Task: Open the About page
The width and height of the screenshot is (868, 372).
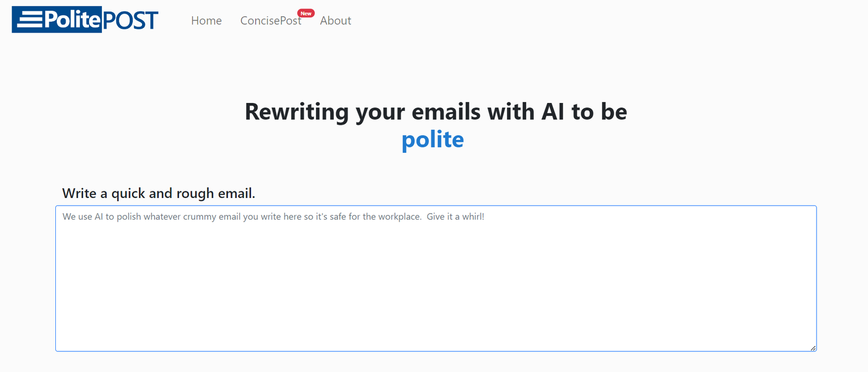Action: (x=335, y=21)
